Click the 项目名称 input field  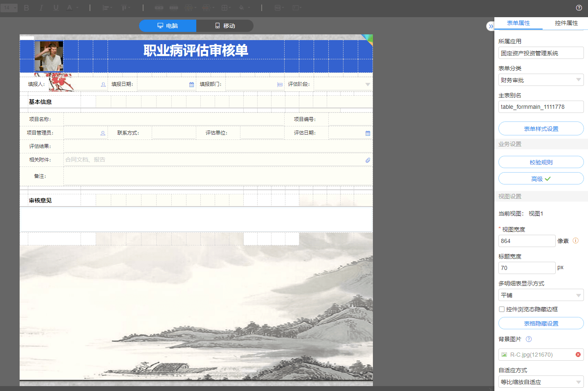(x=174, y=119)
